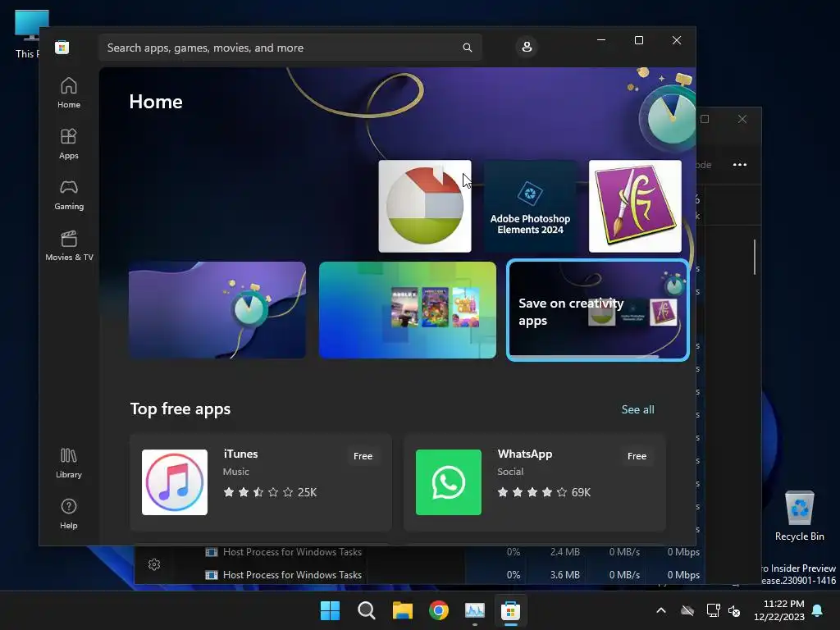This screenshot has height=630, width=840.
Task: Open the Sweet Home 3D app tile
Action: coord(425,206)
